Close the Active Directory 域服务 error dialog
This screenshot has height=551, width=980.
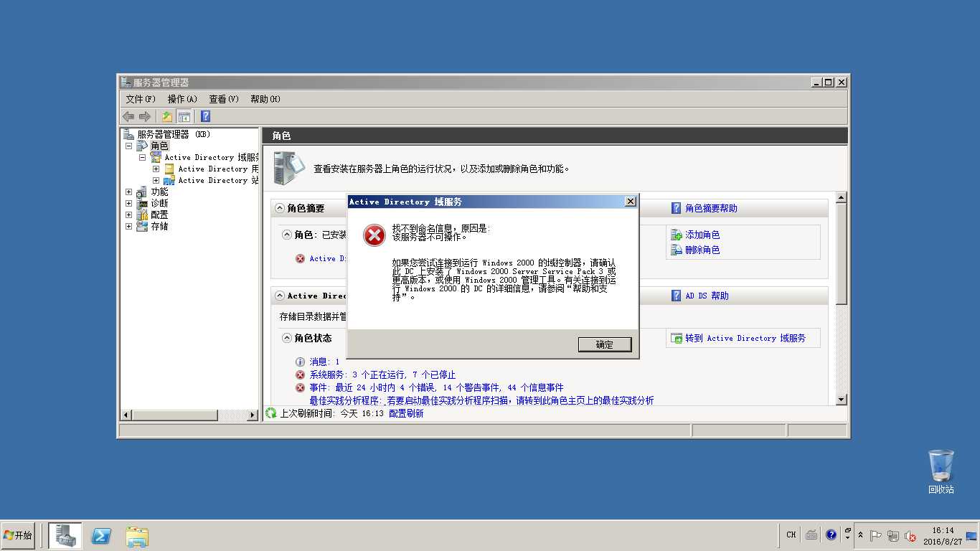(631, 202)
